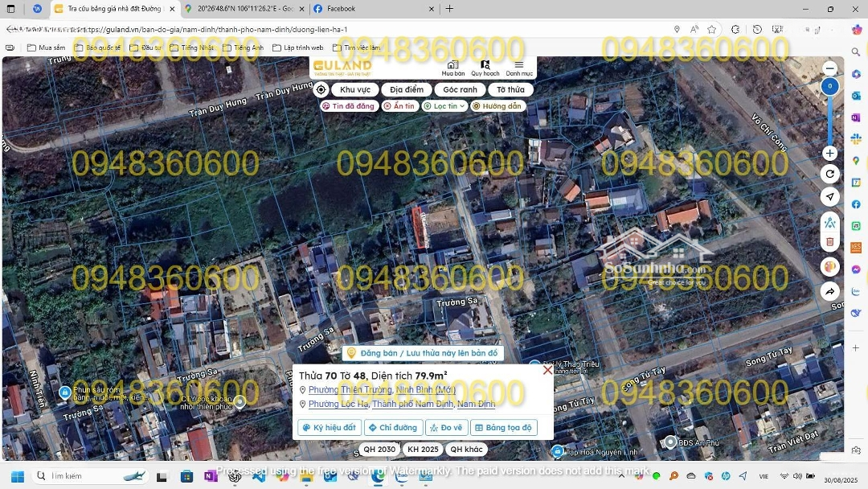
Task: Toggle the KH 2025 plan layer
Action: tap(423, 450)
